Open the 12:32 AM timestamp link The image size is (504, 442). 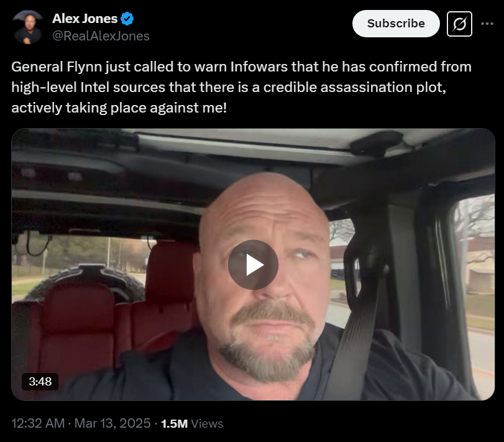(38, 423)
